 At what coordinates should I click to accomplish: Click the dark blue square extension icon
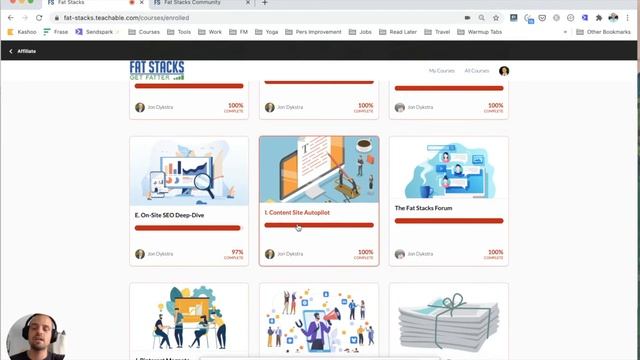pos(513,18)
